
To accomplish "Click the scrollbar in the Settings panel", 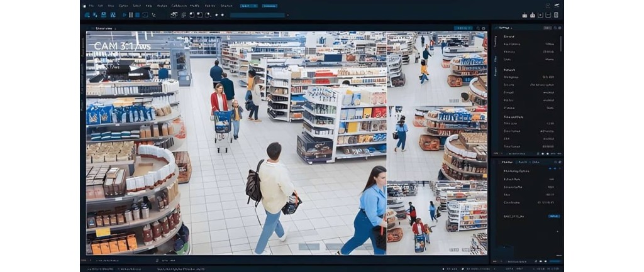I will tap(561, 43).
